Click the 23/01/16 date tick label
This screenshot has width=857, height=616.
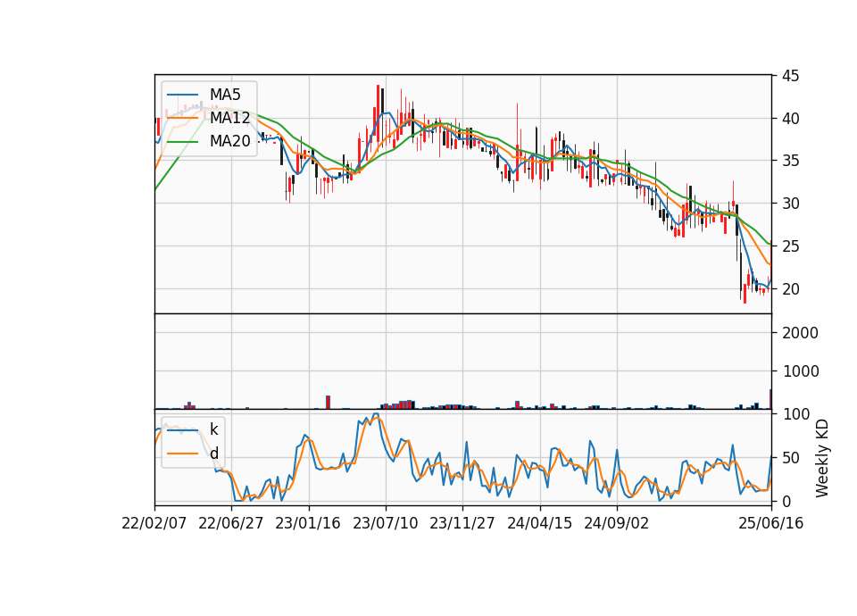point(308,523)
